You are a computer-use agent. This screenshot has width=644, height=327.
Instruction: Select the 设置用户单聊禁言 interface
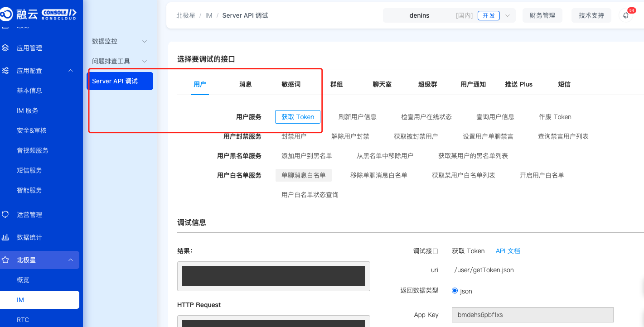[488, 136]
